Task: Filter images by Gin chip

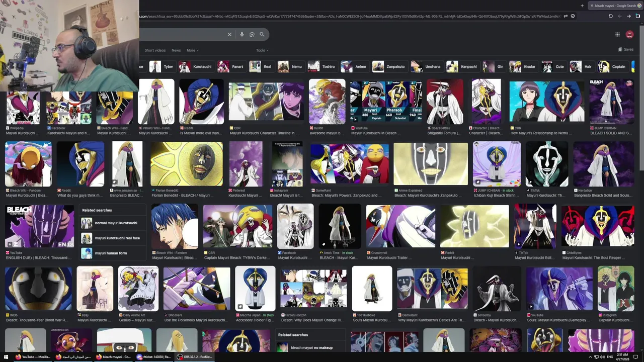Action: pyautogui.click(x=494, y=66)
